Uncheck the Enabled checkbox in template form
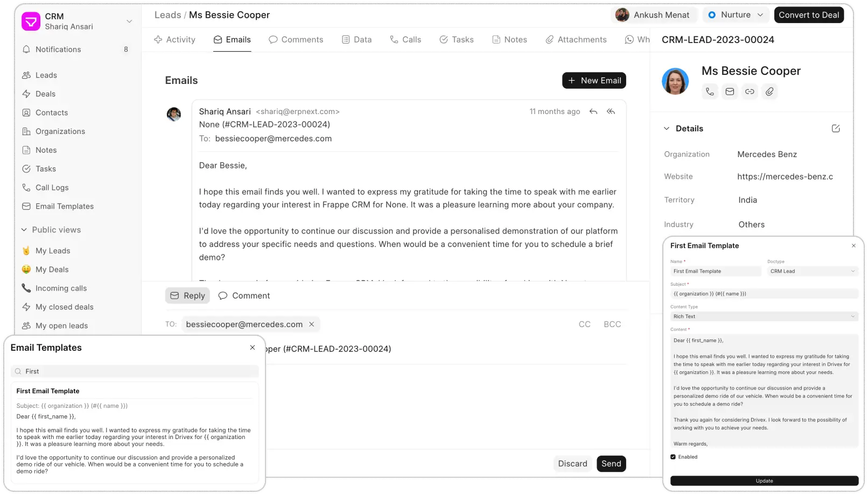Screen dimensions: 868x495 [x=673, y=457]
